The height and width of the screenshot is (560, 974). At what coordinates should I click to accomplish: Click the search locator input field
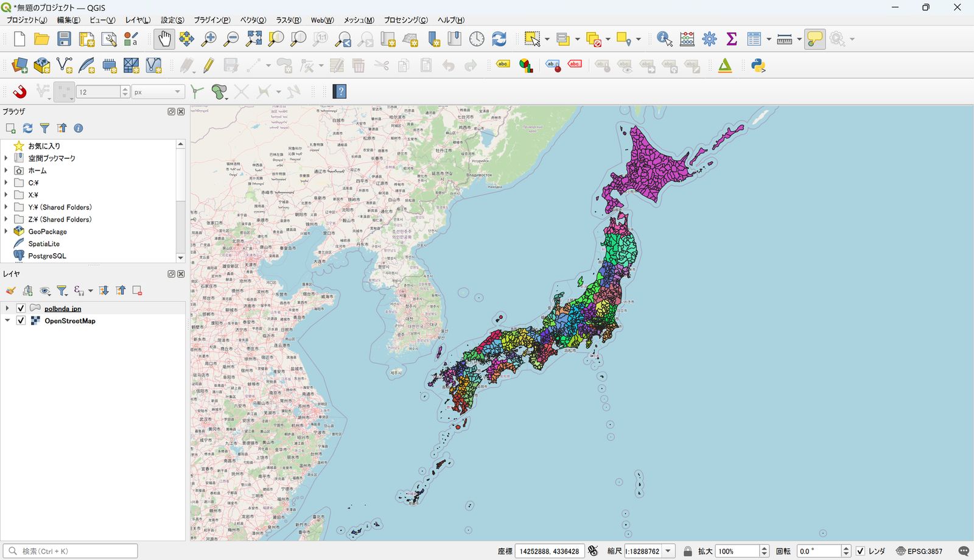(71, 551)
